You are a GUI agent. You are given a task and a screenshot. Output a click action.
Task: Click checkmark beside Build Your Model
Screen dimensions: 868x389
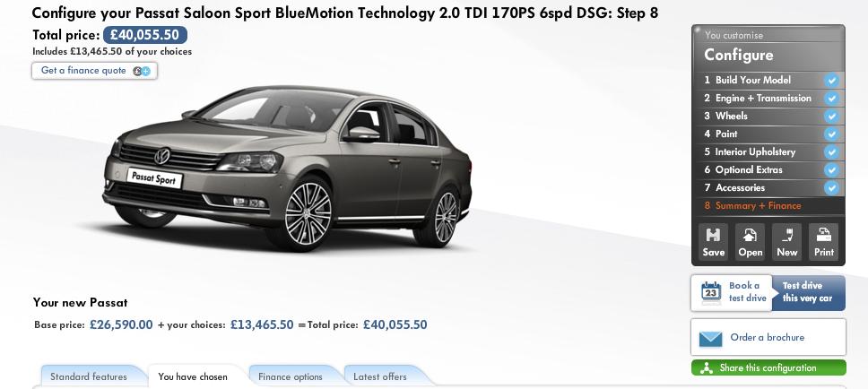[x=831, y=81]
